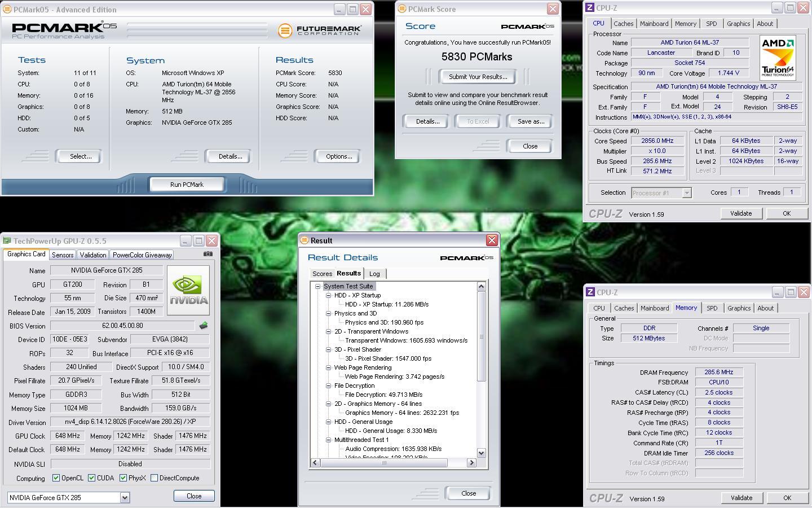This screenshot has width=812, height=508.
Task: Click the NVIDIA logo in GPU-Z
Action: pyautogui.click(x=189, y=290)
